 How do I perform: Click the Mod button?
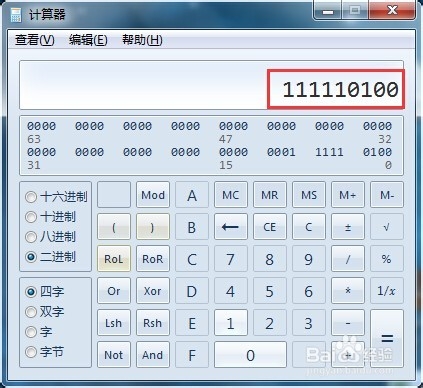(153, 195)
